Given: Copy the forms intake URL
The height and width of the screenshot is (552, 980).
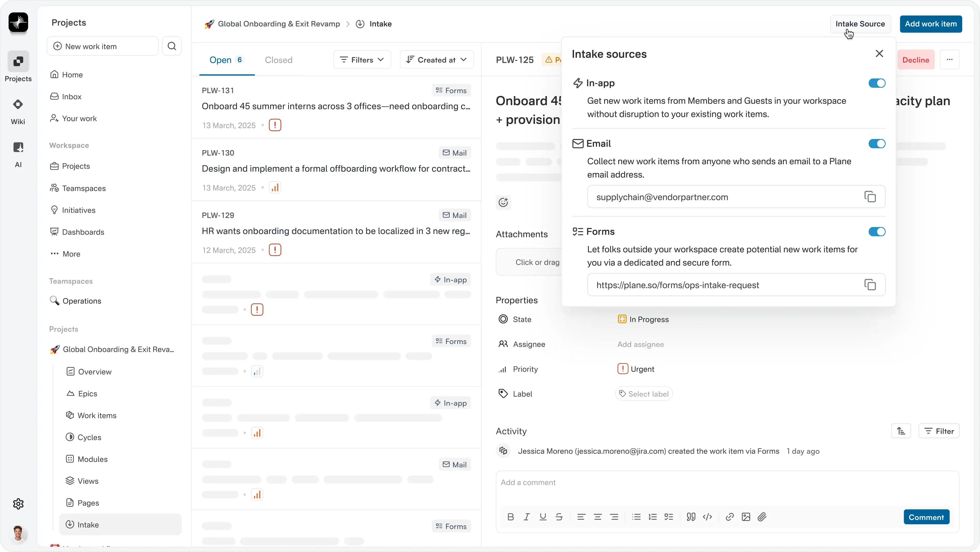Looking at the screenshot, I should coord(870,285).
